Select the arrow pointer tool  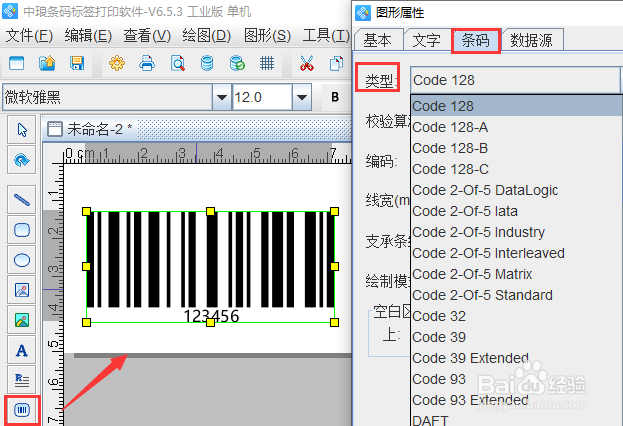click(22, 130)
